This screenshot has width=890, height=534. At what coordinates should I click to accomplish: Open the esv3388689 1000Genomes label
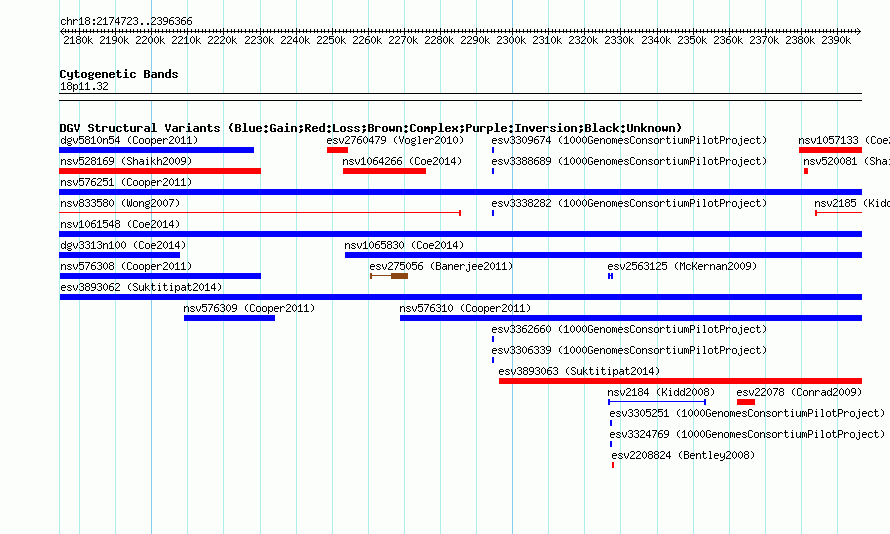click(x=629, y=161)
